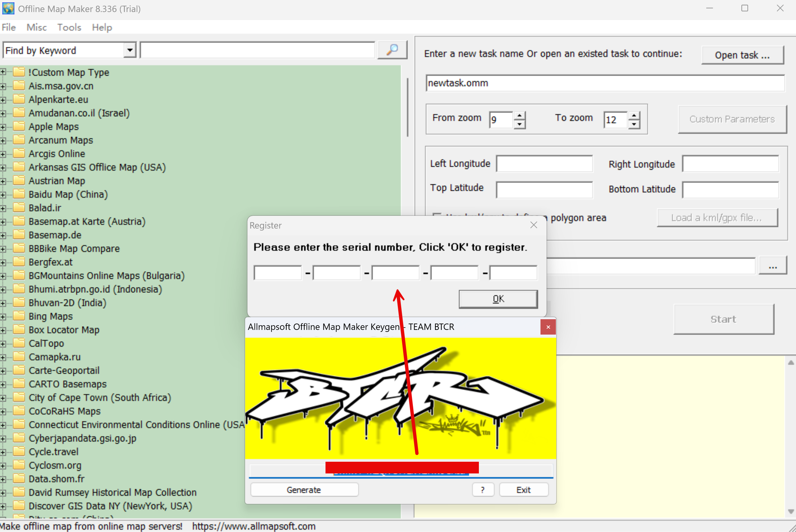Click the magnifier search icon

coord(392,50)
